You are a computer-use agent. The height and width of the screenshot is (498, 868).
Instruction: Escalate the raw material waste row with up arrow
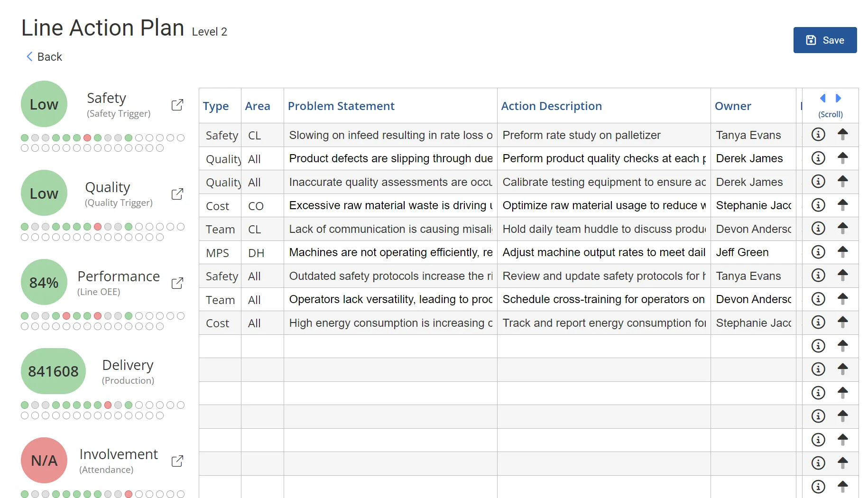pyautogui.click(x=842, y=205)
